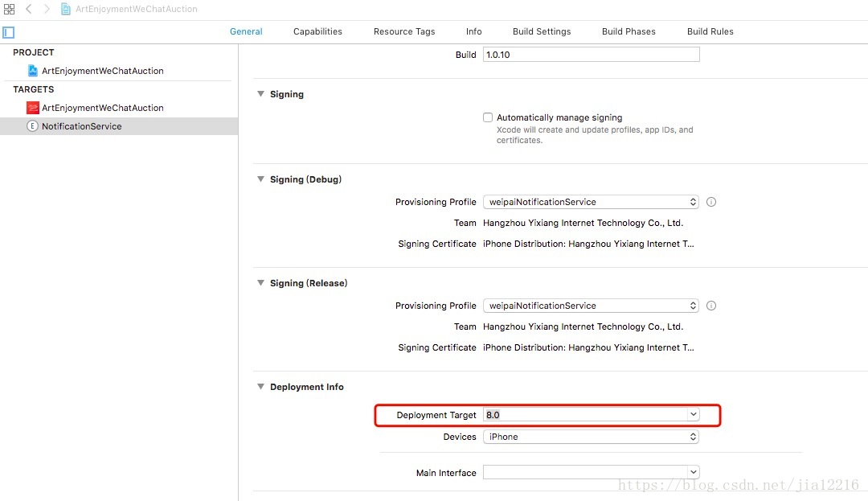Click the PROJECT header label
Viewport: 868px width, 501px height.
tap(34, 52)
